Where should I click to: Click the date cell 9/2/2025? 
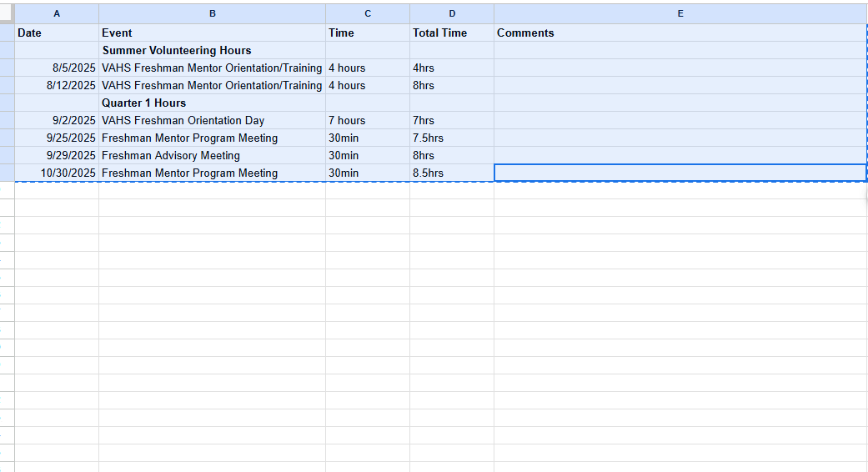coord(57,121)
